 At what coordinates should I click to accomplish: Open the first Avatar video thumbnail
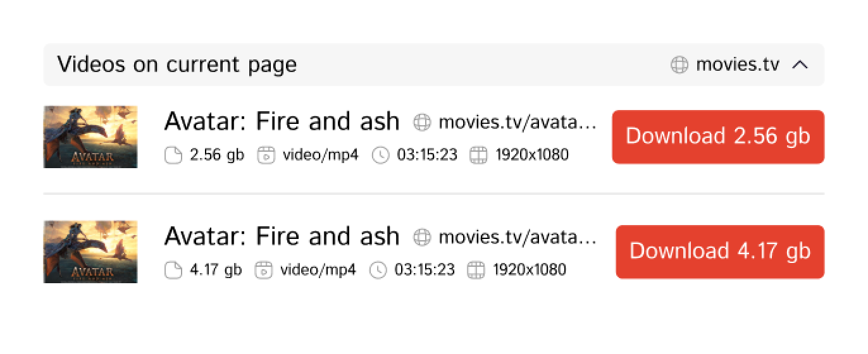point(90,137)
